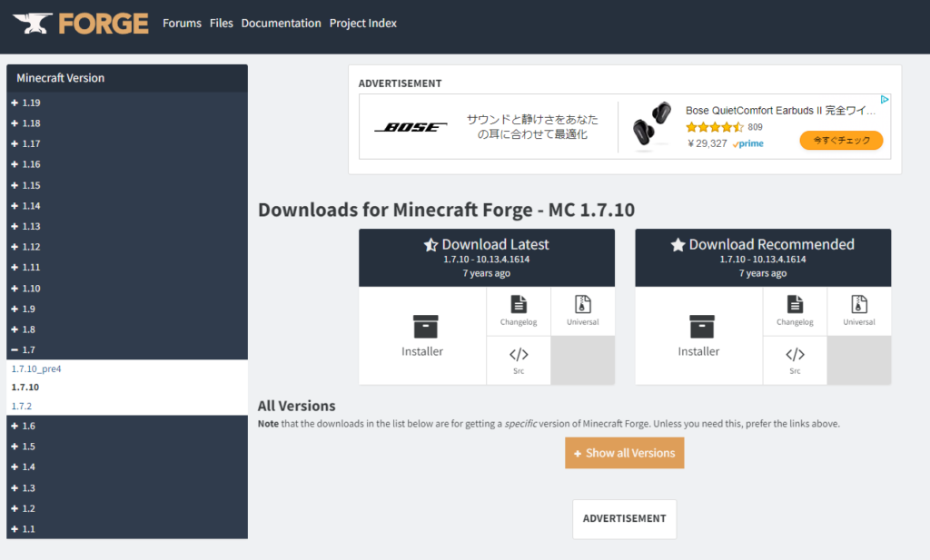Expand the 1.11 version group
The image size is (930, 560).
[x=127, y=267]
